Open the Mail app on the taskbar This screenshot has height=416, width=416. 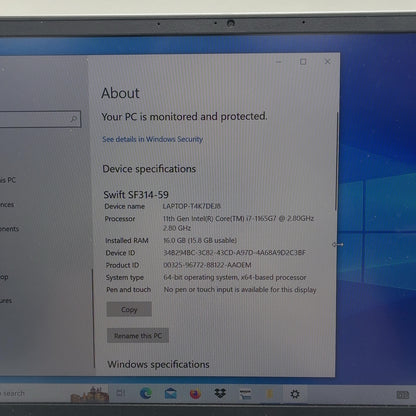pyautogui.click(x=171, y=394)
